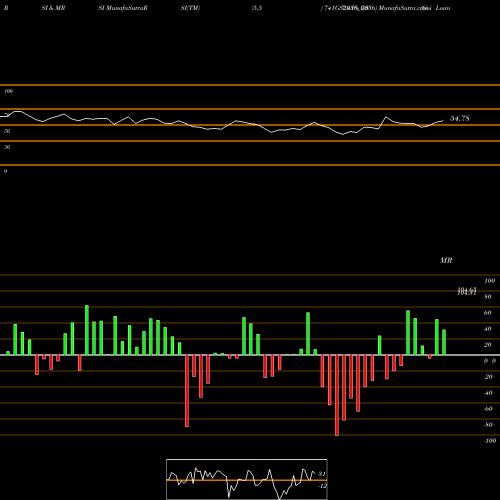Image resolution: width=500 pixels, height=500 pixels.
Task: Select the tallest green histogram bar
Action: (x=87, y=330)
